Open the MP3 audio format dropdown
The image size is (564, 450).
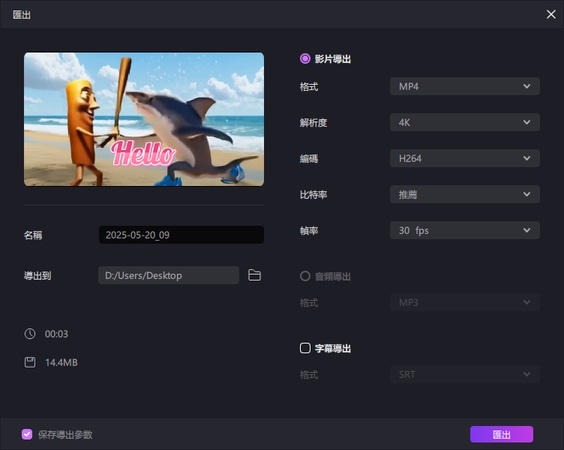pyautogui.click(x=465, y=302)
